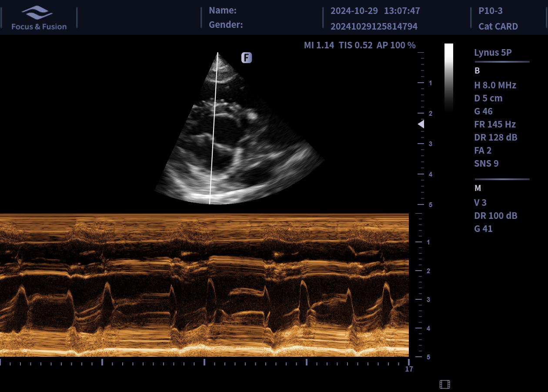Click the H 8.0 MHz frequency parameter
This screenshot has height=392, width=548.
pos(495,85)
